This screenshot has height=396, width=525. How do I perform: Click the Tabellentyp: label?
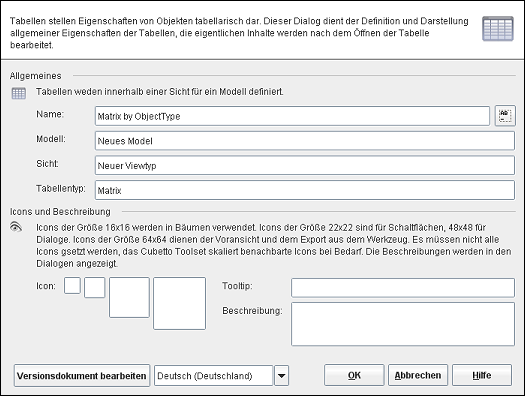(x=61, y=189)
